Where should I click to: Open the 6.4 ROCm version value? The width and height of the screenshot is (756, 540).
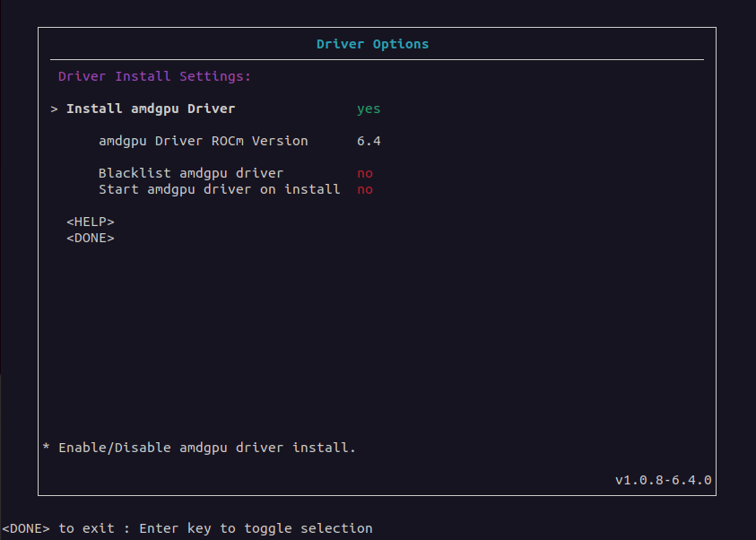pyautogui.click(x=368, y=141)
